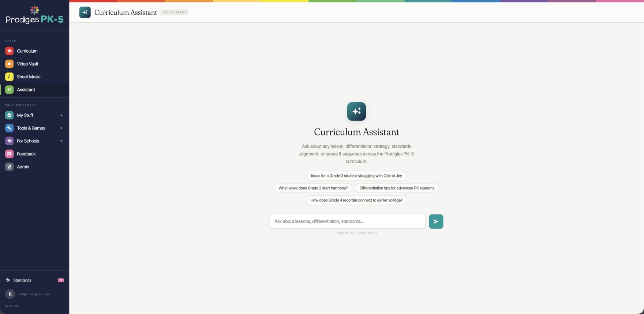Image resolution: width=644 pixels, height=314 pixels.
Task: Expand the Tools & Games dropdown arrow
Action: pos(61,128)
